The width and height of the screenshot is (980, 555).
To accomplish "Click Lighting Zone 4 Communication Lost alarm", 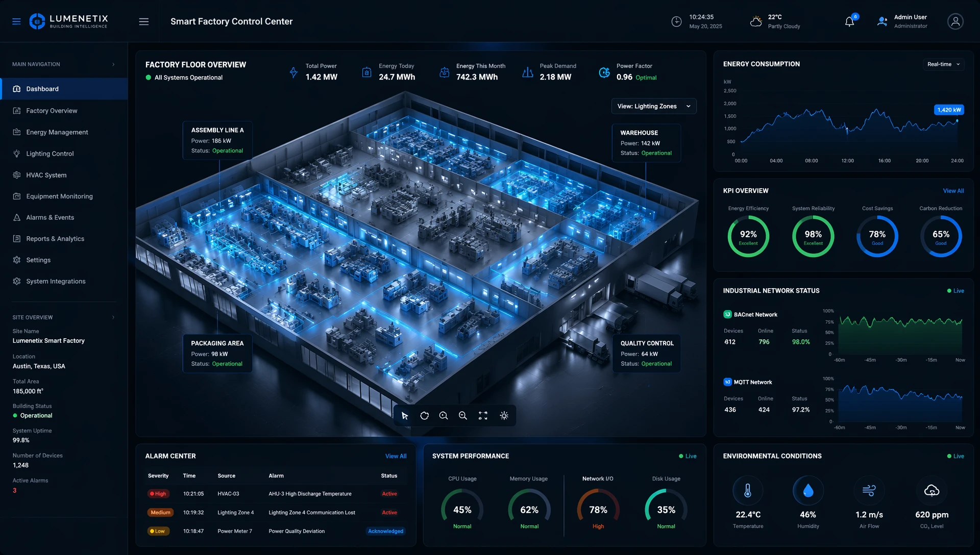I will click(312, 513).
